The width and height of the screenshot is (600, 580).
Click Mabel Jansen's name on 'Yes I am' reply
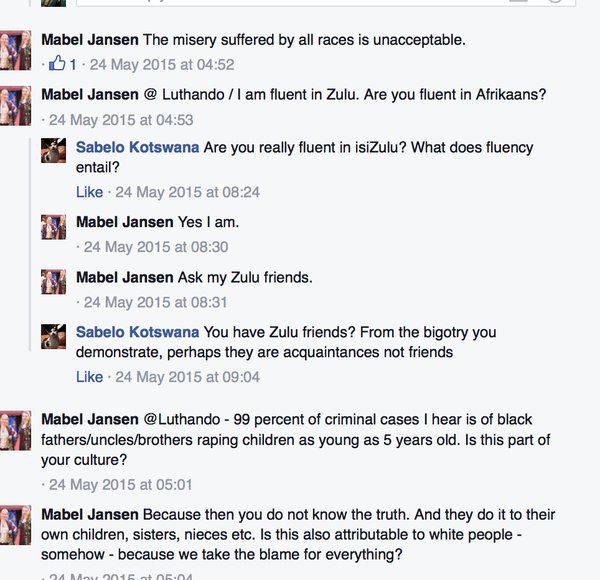[x=124, y=221]
